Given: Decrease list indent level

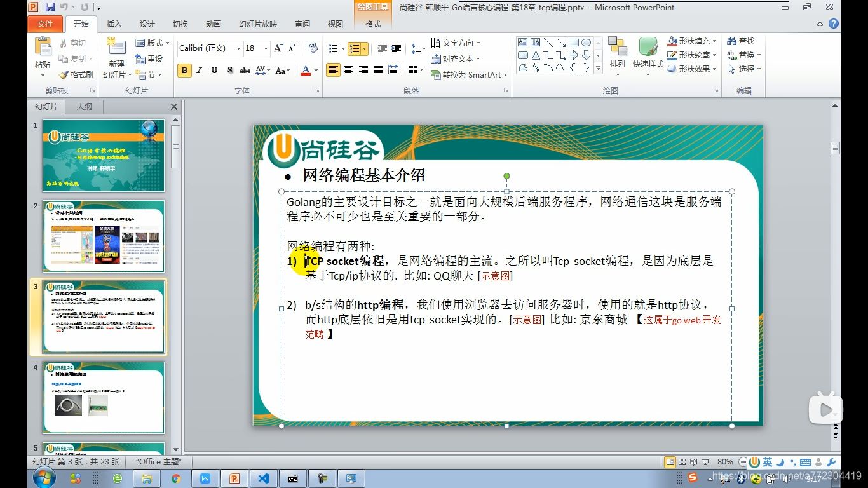Looking at the screenshot, I should point(382,48).
